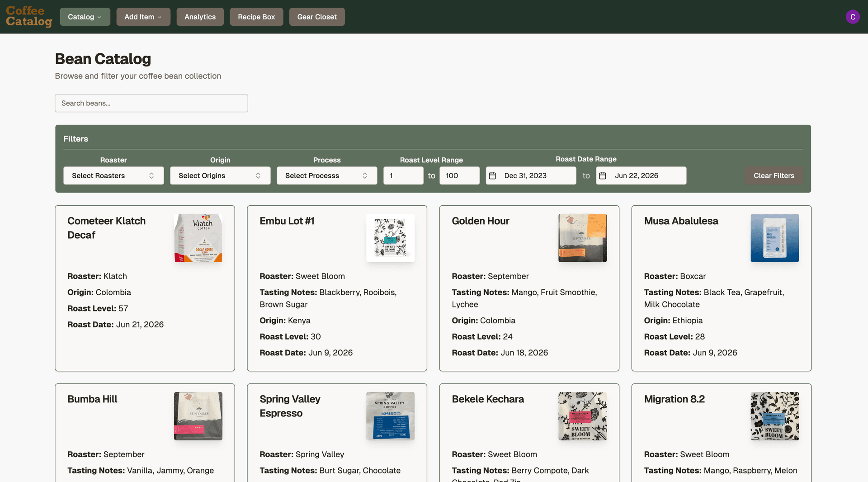The width and height of the screenshot is (868, 482).
Task: Open Cometeer Klatch Decaf bag image
Action: point(198,238)
